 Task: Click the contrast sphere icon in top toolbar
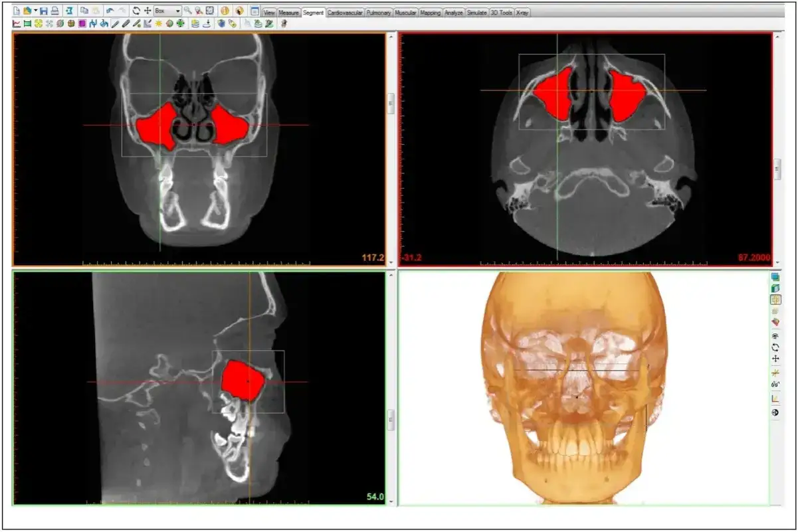pos(225,11)
